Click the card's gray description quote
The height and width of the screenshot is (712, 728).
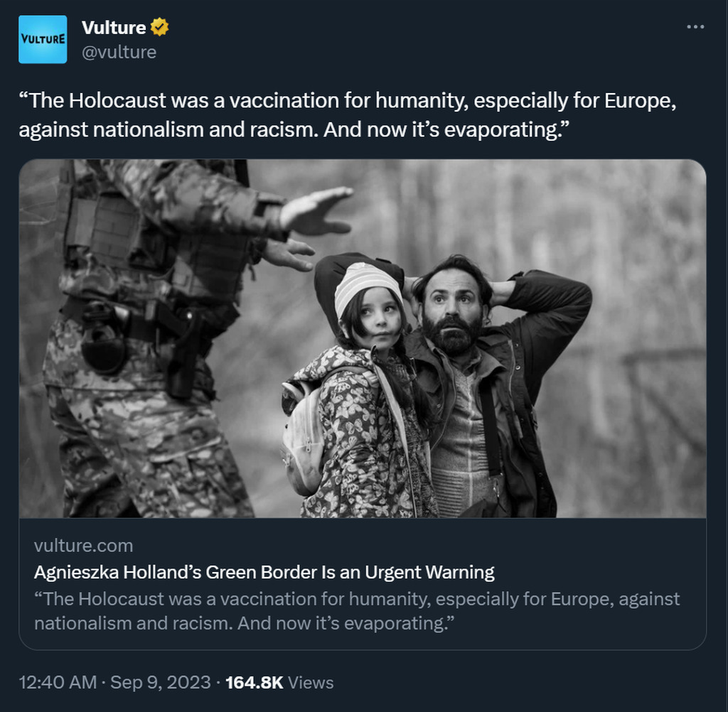click(x=357, y=611)
